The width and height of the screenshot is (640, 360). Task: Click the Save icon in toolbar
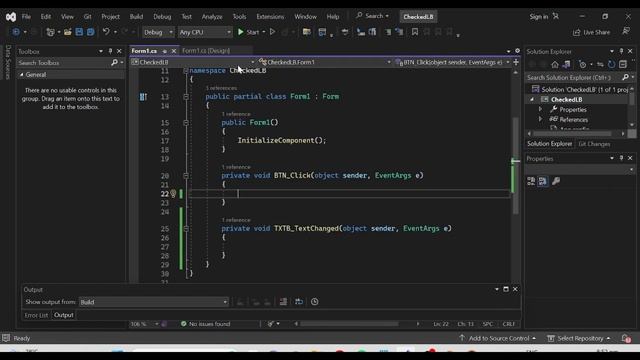[79, 32]
